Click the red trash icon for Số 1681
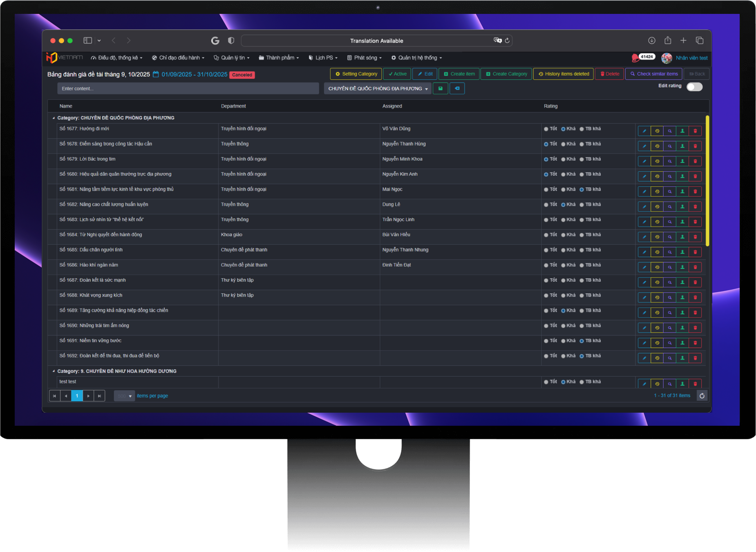 pyautogui.click(x=695, y=192)
